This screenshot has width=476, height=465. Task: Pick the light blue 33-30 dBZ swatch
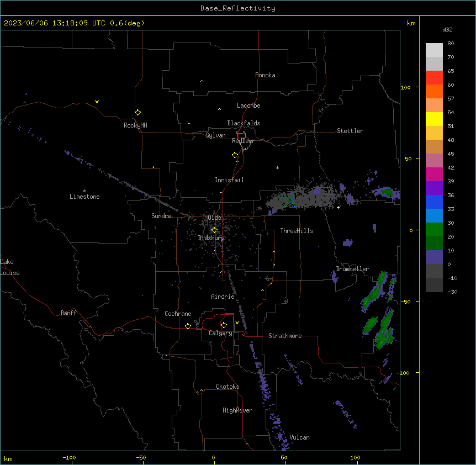tap(434, 216)
